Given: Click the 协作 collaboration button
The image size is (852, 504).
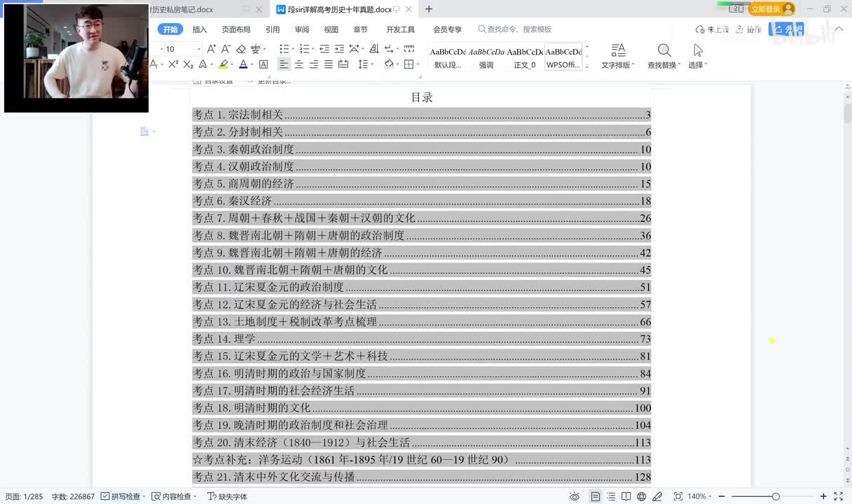Looking at the screenshot, I should (x=749, y=29).
